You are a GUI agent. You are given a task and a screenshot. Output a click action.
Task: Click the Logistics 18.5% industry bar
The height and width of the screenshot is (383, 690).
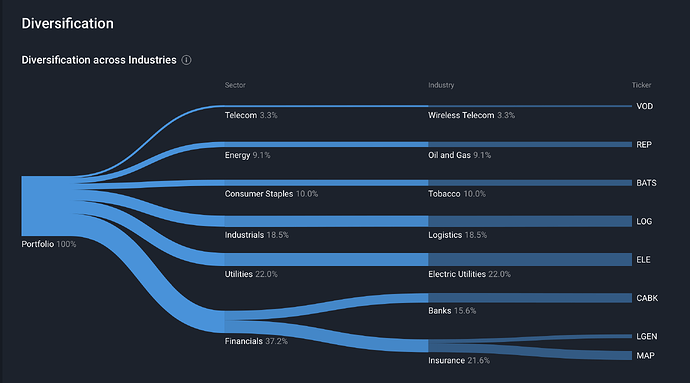530,221
